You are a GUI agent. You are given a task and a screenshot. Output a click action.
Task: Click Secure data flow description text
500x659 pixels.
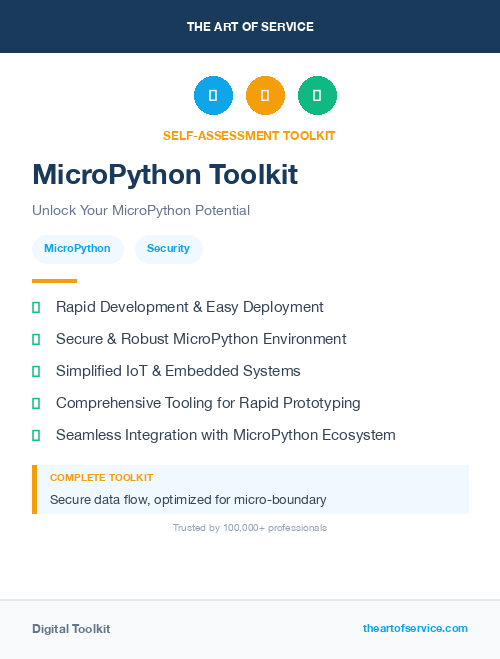click(x=188, y=500)
